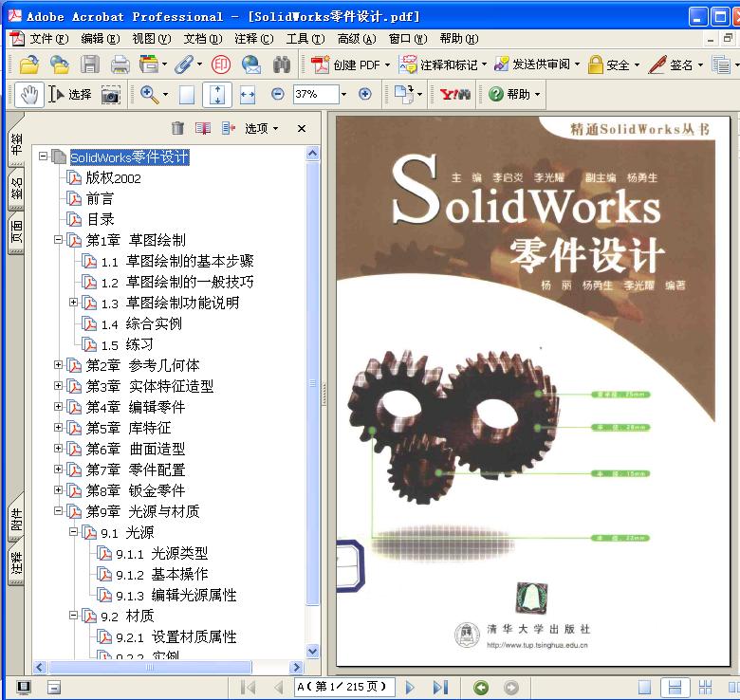This screenshot has width=740, height=700.
Task: Select the 1.4 综合实例 bookmark
Action: [141, 323]
